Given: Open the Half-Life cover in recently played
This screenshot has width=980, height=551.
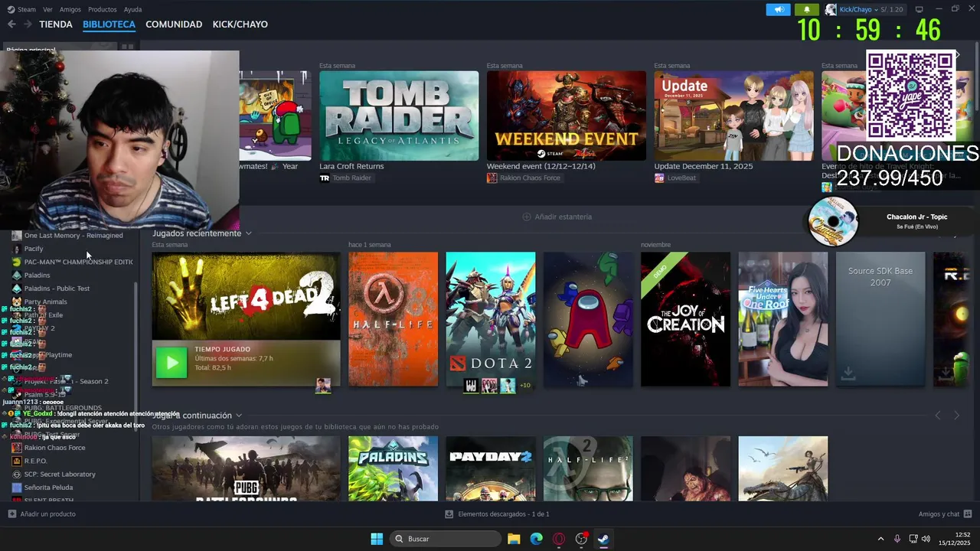Looking at the screenshot, I should tap(393, 319).
